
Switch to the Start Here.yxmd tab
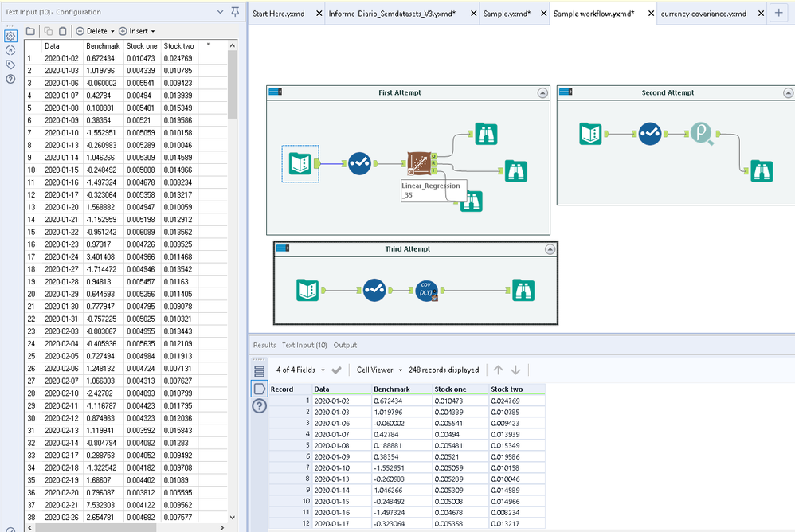[280, 14]
